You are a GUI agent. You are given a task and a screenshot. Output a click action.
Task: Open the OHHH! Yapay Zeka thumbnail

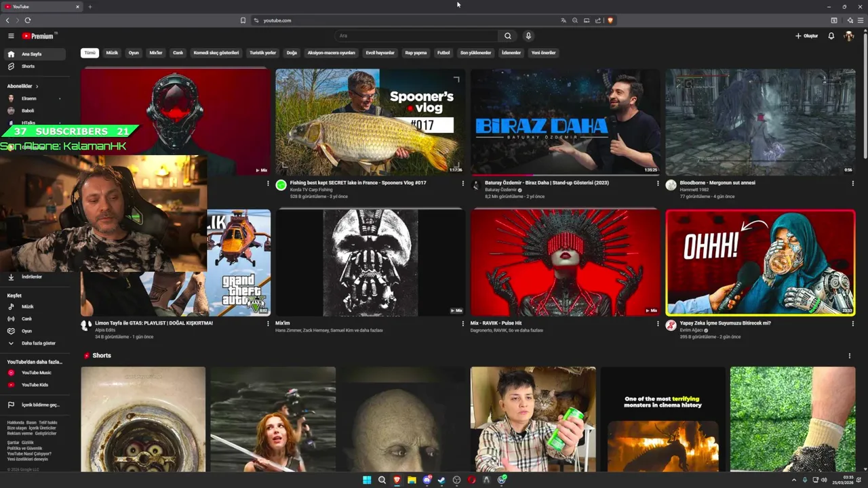coord(760,262)
